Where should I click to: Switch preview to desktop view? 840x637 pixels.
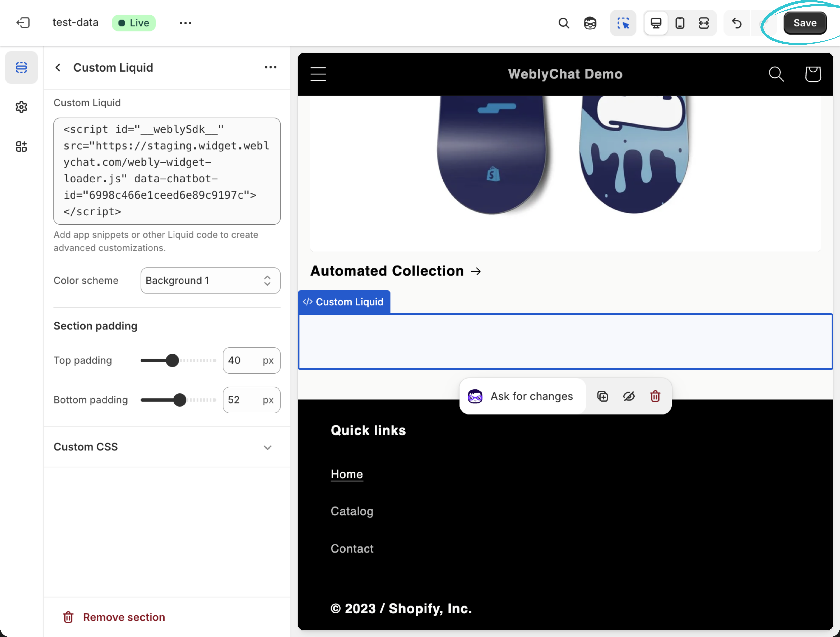tap(656, 23)
